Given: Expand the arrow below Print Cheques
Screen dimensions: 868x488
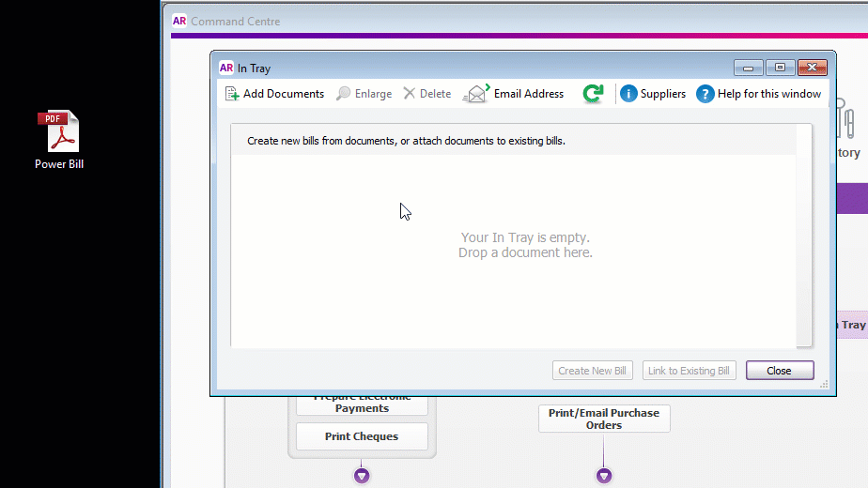Looking at the screenshot, I should pyautogui.click(x=362, y=476).
